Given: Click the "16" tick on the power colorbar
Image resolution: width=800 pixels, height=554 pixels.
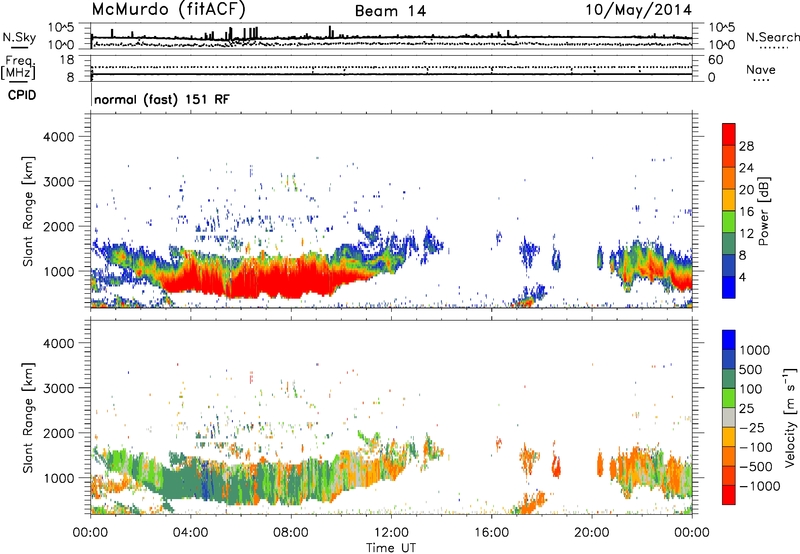Looking at the screenshot, I should click(x=746, y=212).
